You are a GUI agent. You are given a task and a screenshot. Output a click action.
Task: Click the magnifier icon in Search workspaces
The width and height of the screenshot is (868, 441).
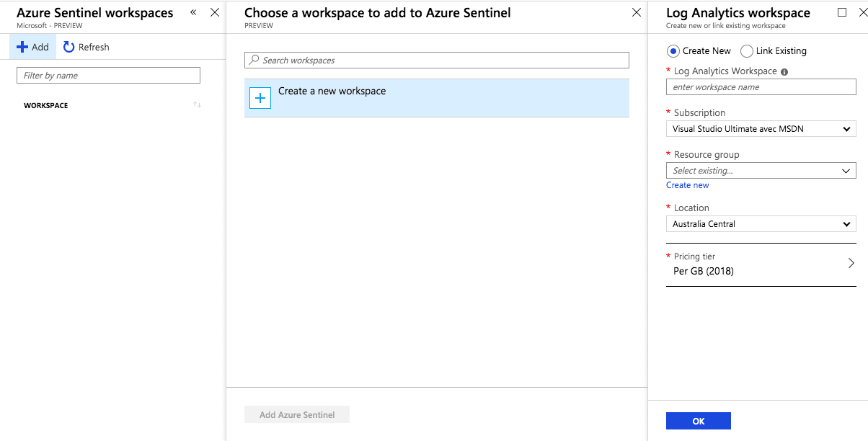point(254,60)
